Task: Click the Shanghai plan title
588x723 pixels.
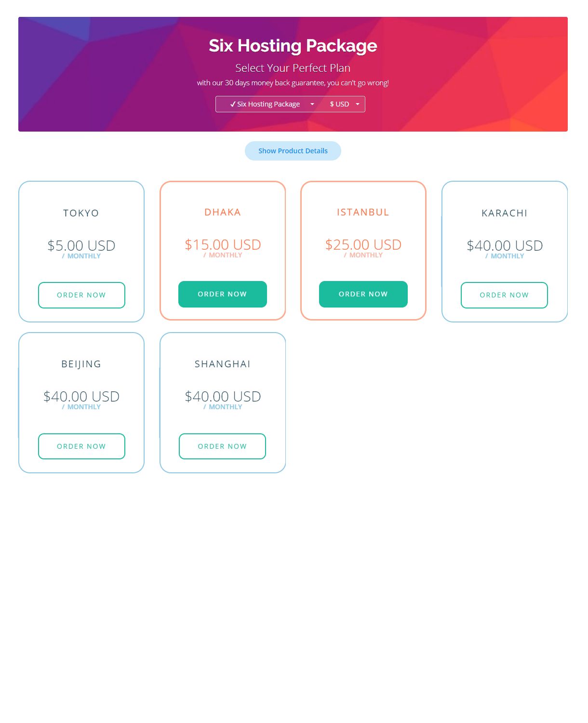Action: click(x=222, y=364)
